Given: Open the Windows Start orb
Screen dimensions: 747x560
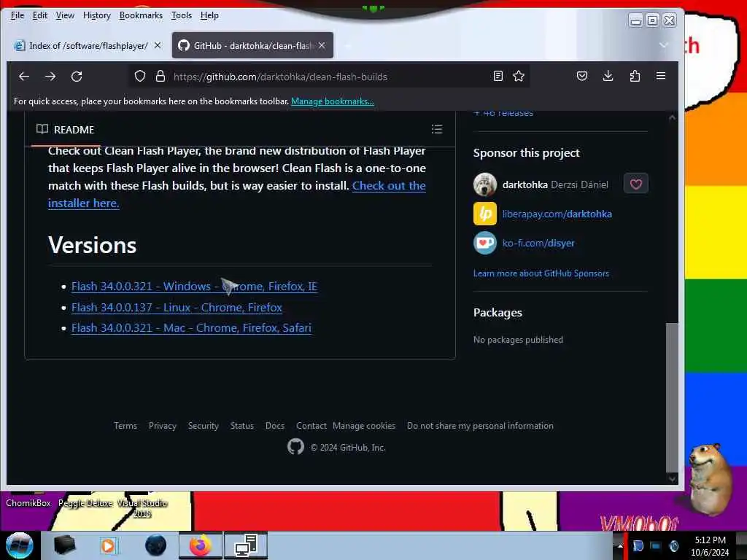Looking at the screenshot, I should (x=19, y=545).
